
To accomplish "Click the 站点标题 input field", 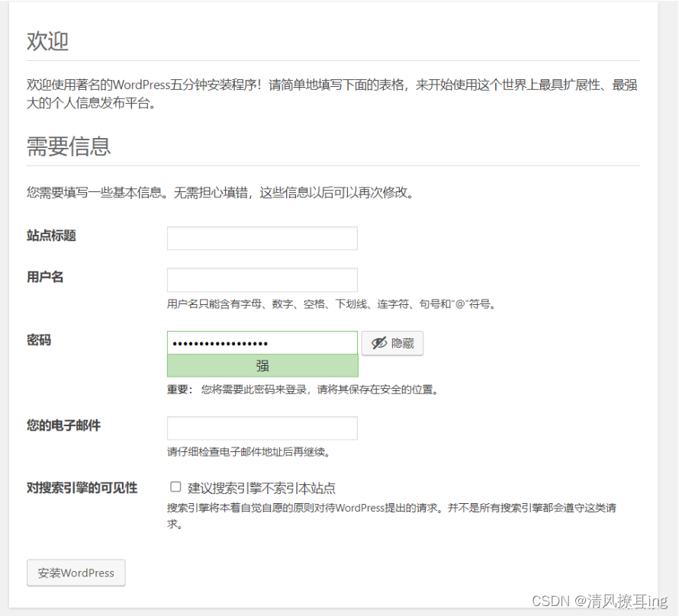I will [x=262, y=238].
